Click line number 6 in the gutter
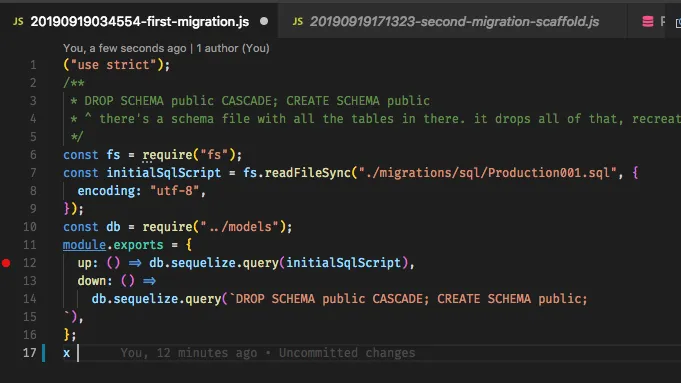The height and width of the screenshot is (383, 681). point(33,155)
